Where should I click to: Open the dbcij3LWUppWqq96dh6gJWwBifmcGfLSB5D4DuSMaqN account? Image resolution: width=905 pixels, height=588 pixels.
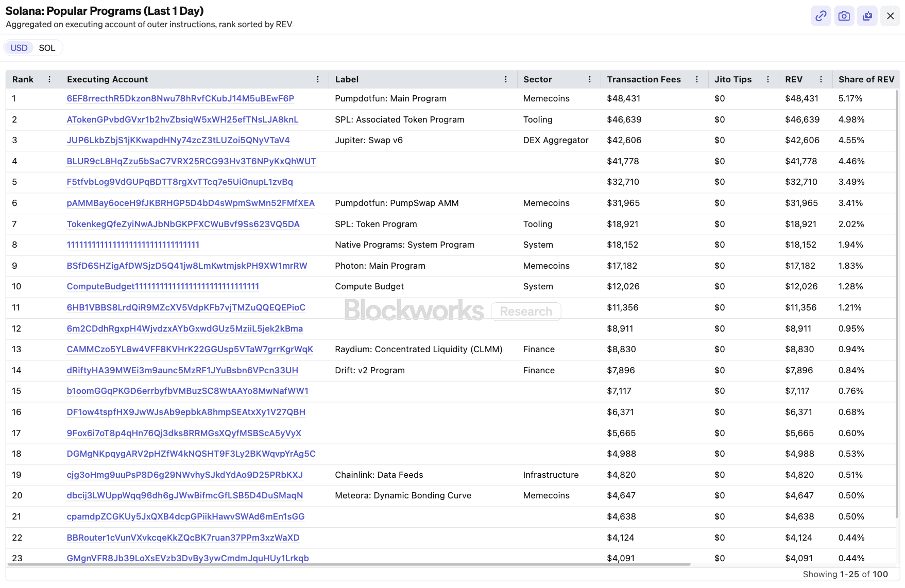click(185, 495)
